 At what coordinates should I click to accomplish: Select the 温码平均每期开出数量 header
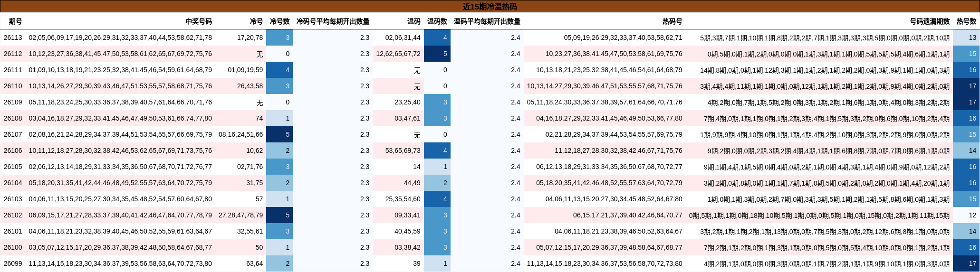click(x=487, y=21)
